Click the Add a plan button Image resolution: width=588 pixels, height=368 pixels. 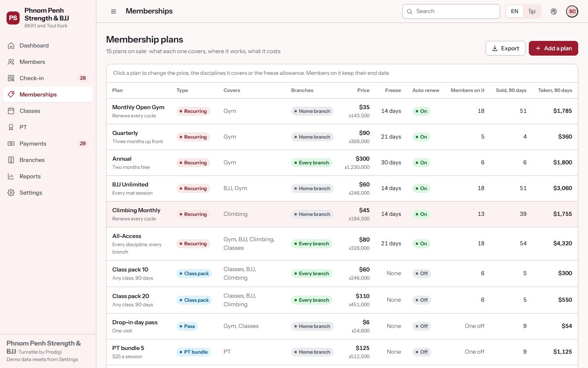(553, 48)
